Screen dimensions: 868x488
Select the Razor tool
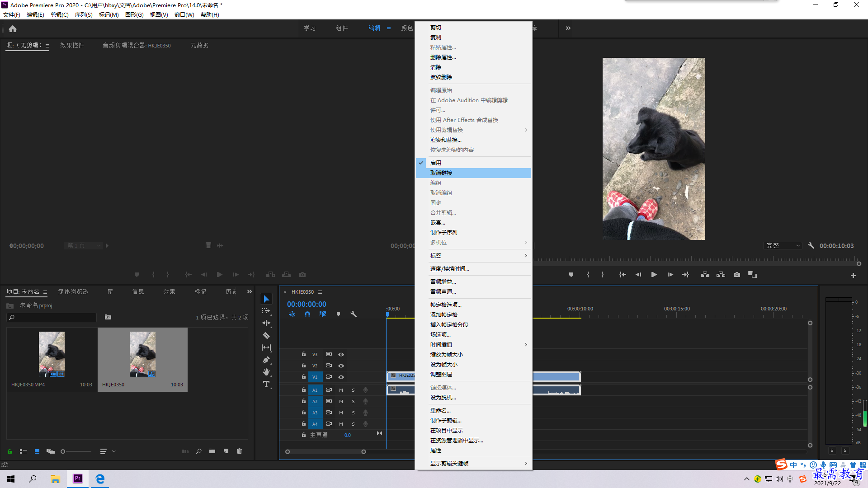266,335
